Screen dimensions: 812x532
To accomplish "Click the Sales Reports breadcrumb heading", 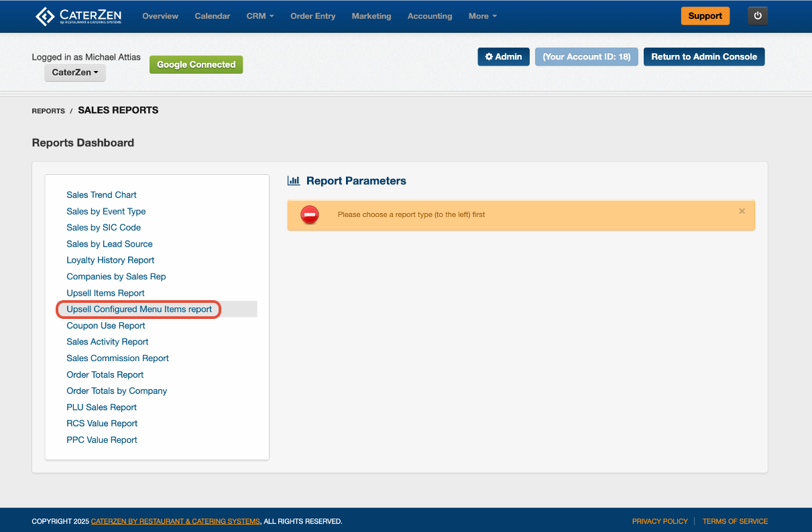I will 118,111.
